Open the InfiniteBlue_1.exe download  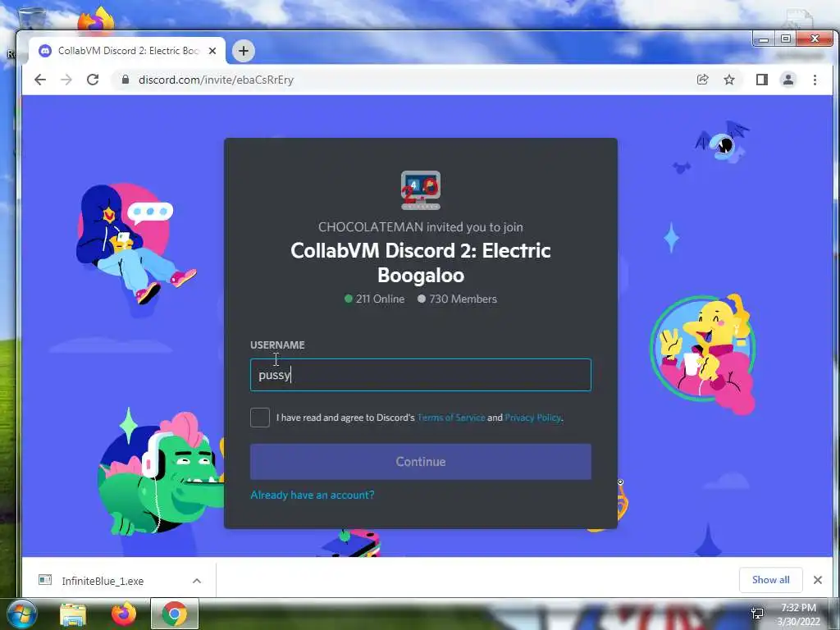tap(103, 582)
